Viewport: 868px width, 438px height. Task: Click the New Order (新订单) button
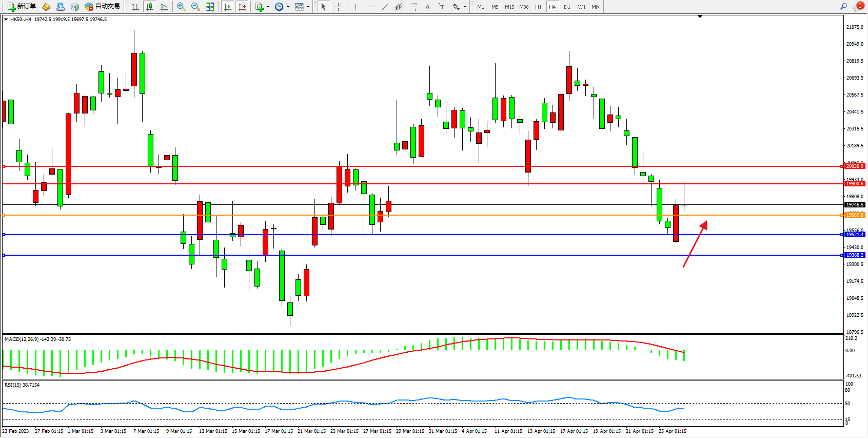[22, 7]
